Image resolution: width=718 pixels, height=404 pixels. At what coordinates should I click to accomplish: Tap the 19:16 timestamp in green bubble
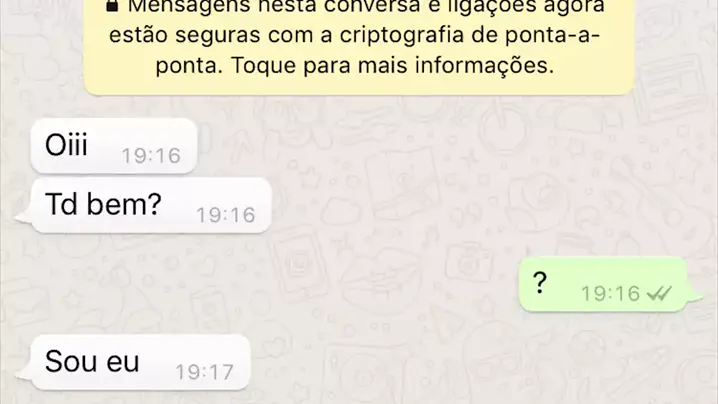[610, 294]
